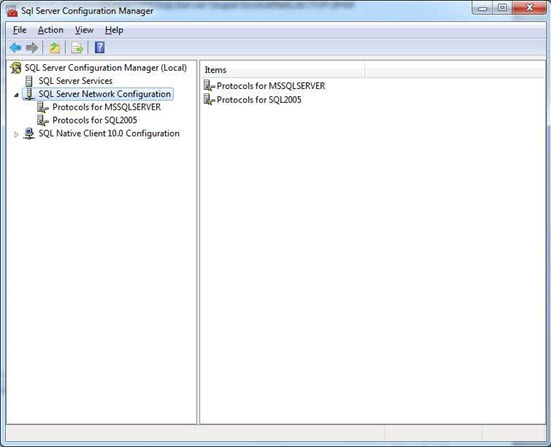Select SQL Server Configuration Manager (Local) root node
The height and width of the screenshot is (447, 551).
coord(105,68)
